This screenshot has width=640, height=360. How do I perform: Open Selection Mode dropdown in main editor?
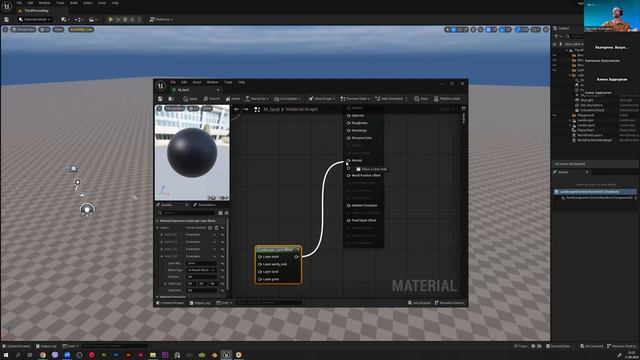pyautogui.click(x=35, y=19)
